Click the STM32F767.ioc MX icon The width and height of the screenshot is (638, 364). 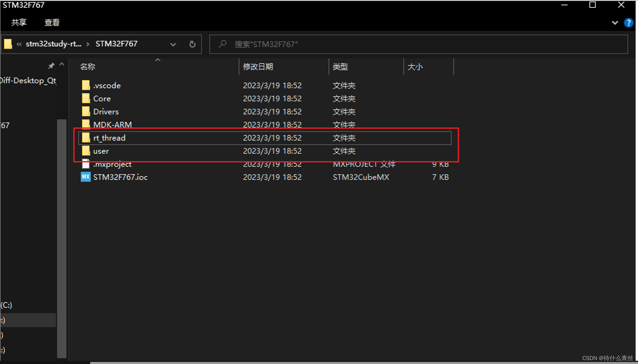86,177
